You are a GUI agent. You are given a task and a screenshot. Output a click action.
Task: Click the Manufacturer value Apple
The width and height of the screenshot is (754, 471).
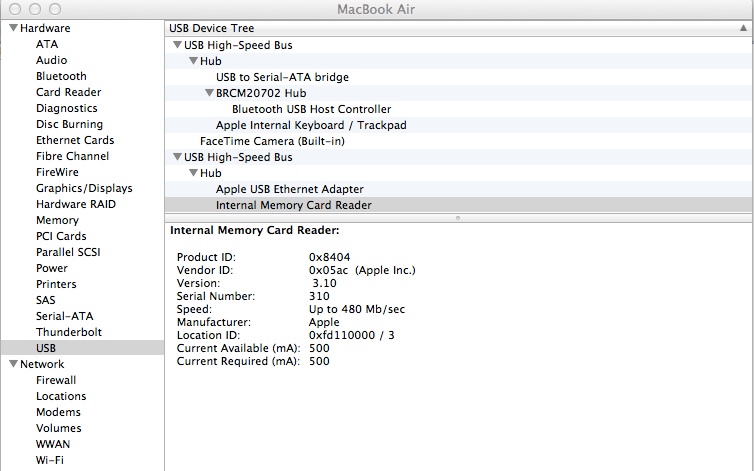tap(324, 322)
